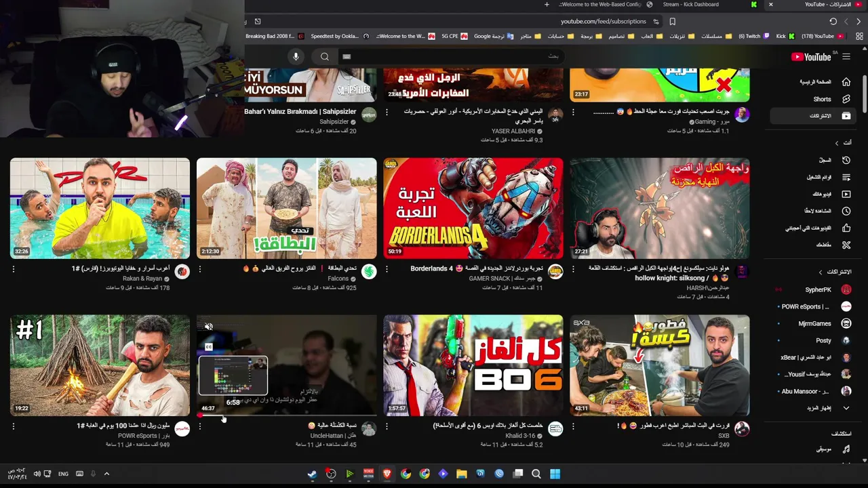Open the #1 forest campfire video thumbnail
Image resolution: width=868 pixels, height=488 pixels.
pos(100,365)
